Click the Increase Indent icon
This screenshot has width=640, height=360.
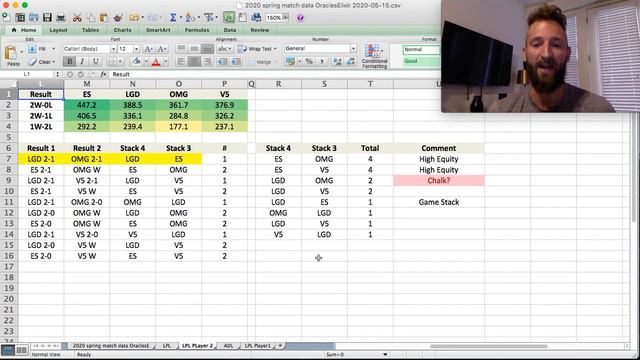click(236, 62)
